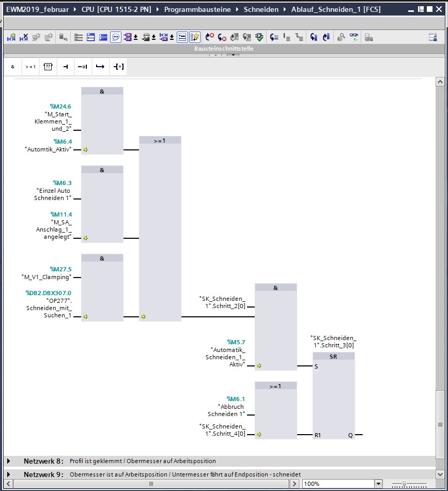
Task: Click the Insert network toolbar icon
Action: (11, 37)
